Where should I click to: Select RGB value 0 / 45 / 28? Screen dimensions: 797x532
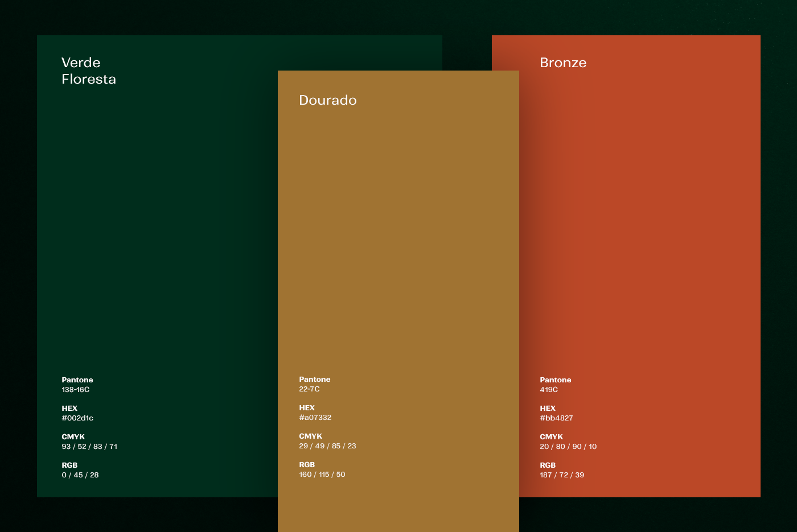(x=80, y=475)
